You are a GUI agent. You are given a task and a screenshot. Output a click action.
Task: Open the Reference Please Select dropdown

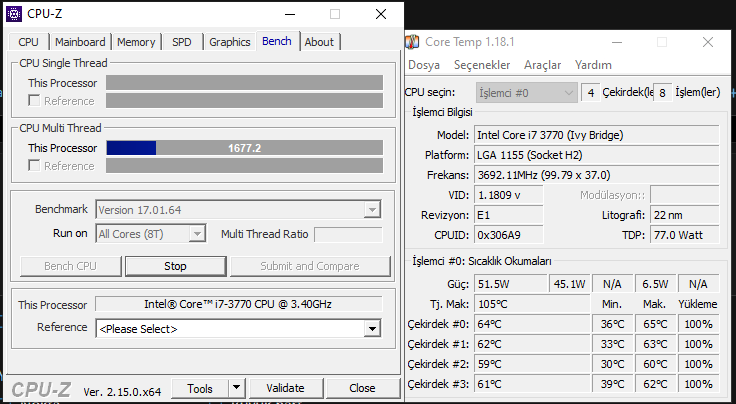pos(372,328)
